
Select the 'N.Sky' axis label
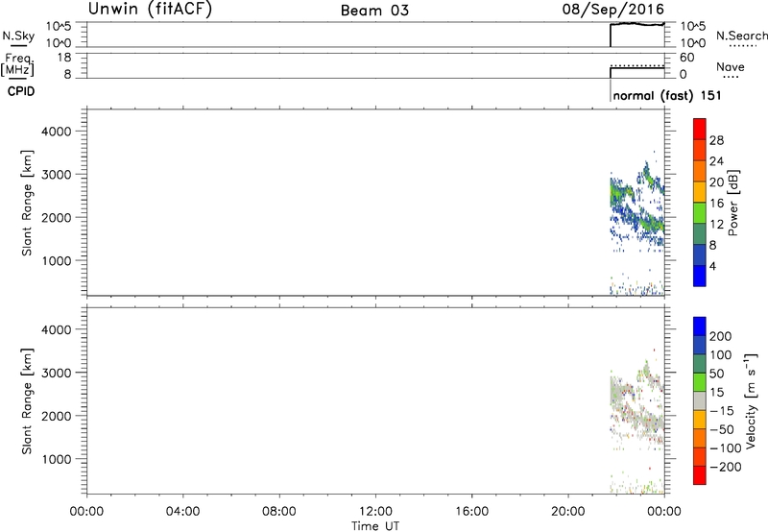(x=18, y=36)
